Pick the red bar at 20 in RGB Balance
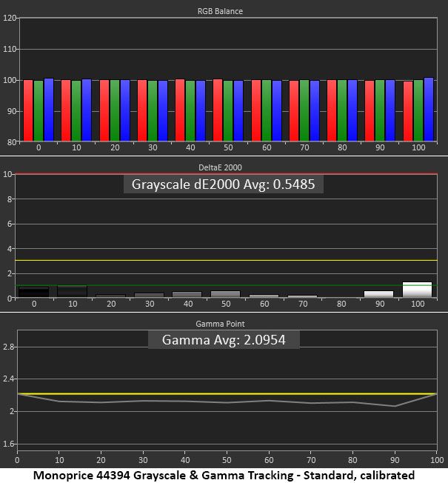 click(x=104, y=110)
